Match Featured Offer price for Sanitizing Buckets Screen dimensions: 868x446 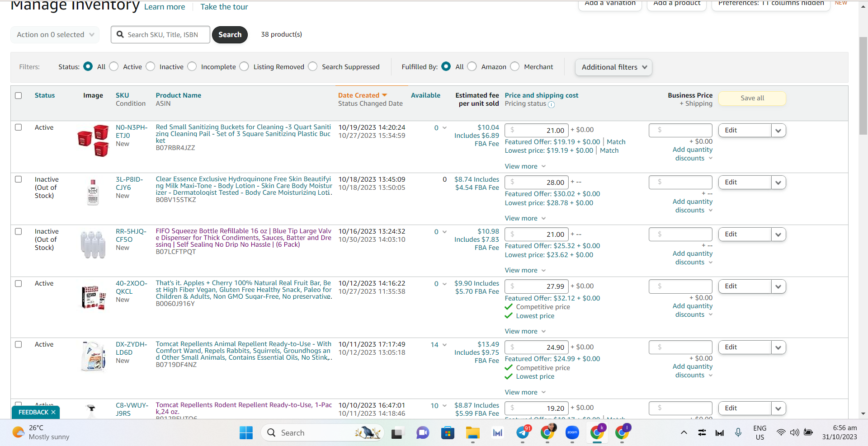[x=616, y=142]
